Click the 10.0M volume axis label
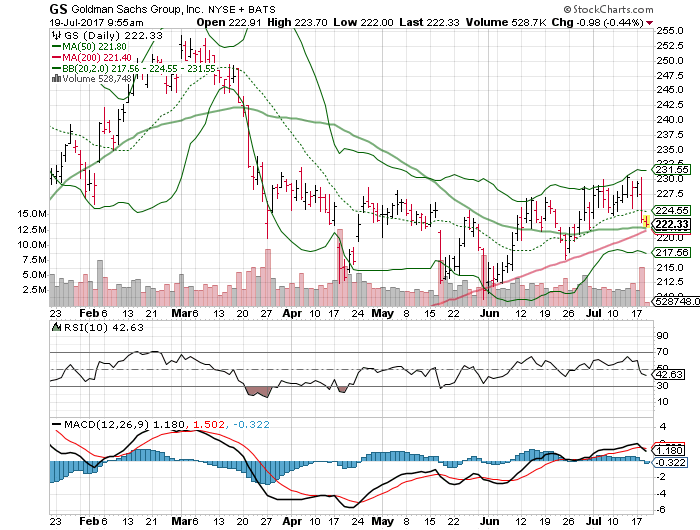Viewport: 700px width, 530px height. coord(32,245)
